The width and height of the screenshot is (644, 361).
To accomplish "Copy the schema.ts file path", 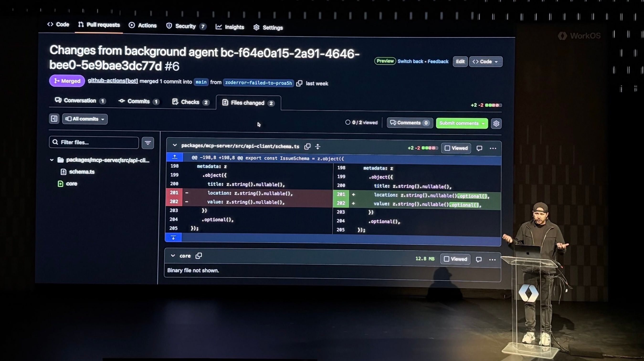I will point(307,146).
